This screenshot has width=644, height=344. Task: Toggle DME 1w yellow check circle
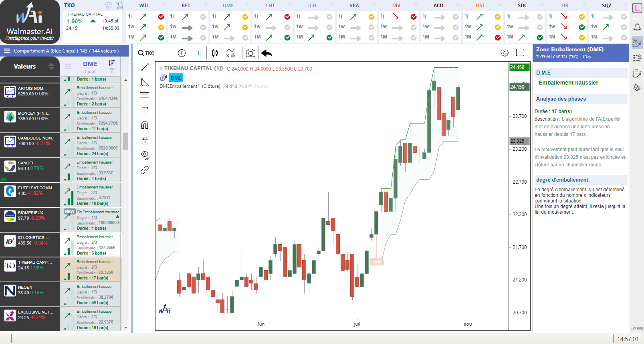(x=245, y=27)
